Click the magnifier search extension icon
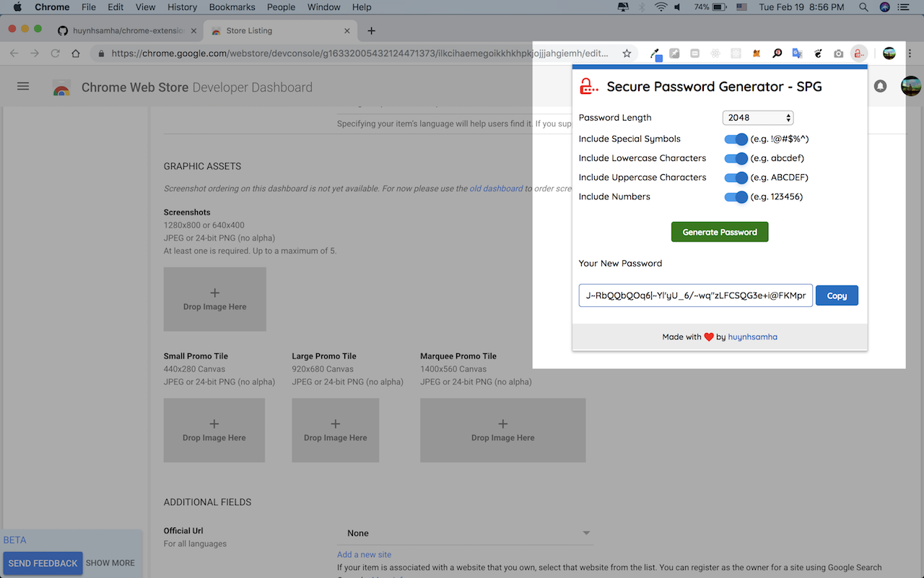Screen dimensions: 924x578 [777, 53]
